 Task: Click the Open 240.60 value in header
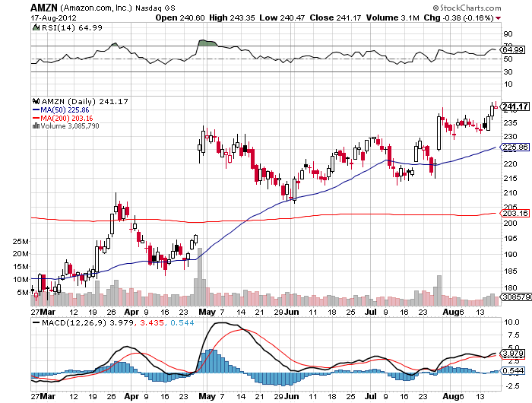click(180, 17)
